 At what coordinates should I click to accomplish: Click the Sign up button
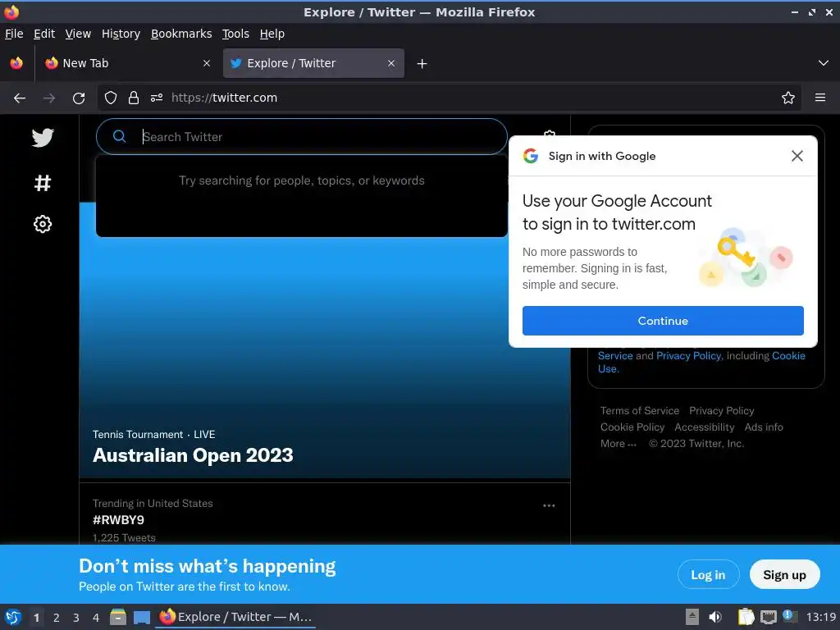[784, 575]
